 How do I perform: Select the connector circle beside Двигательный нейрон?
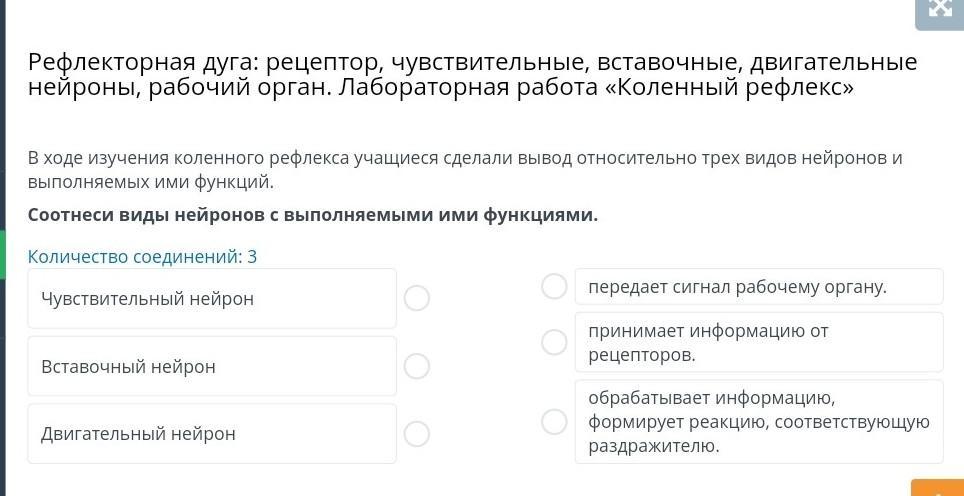(x=417, y=433)
